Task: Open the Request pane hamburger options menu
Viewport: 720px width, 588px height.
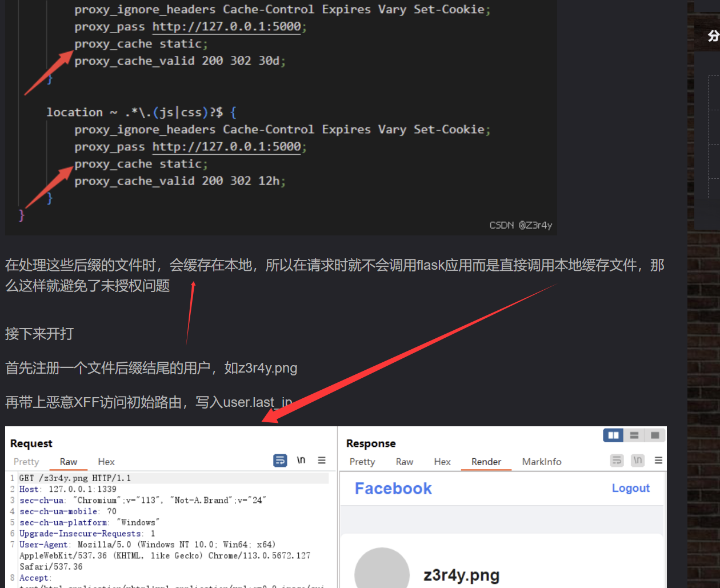Action: click(x=322, y=461)
